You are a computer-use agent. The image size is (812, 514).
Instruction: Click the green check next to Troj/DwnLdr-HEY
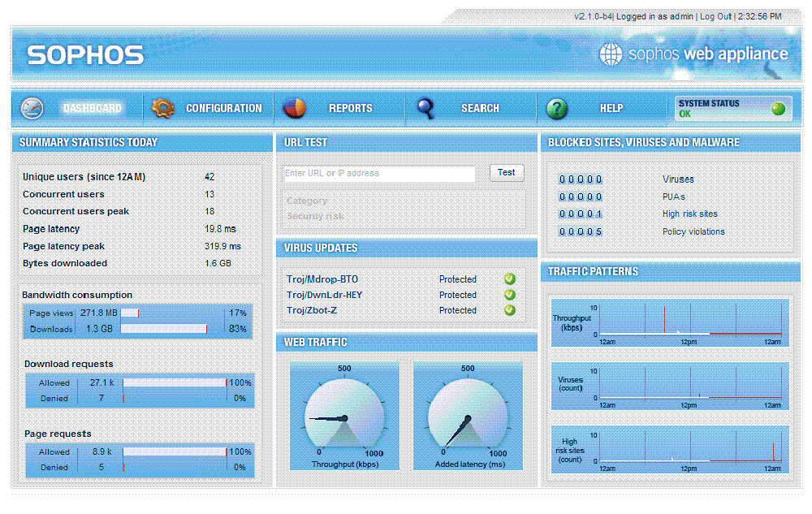(x=510, y=295)
